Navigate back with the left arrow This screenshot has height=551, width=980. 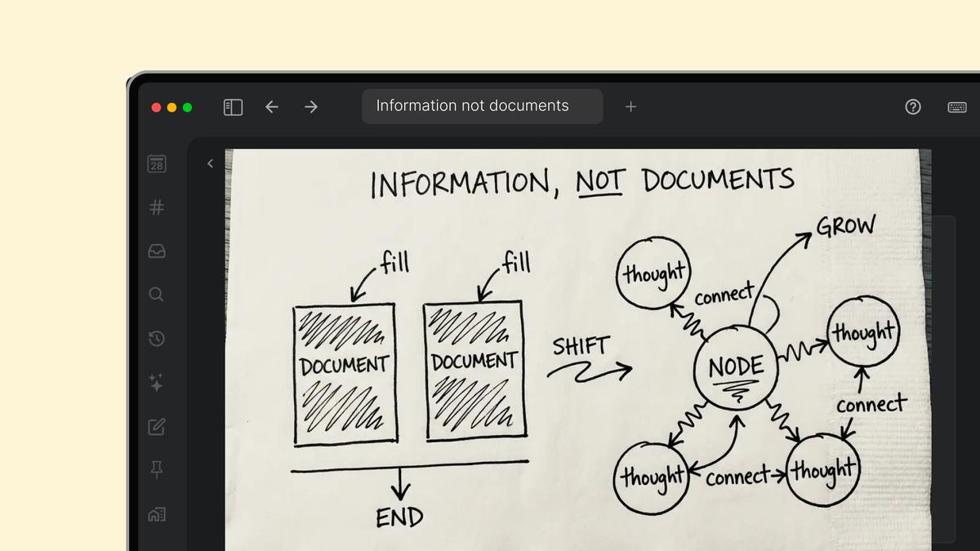click(272, 106)
